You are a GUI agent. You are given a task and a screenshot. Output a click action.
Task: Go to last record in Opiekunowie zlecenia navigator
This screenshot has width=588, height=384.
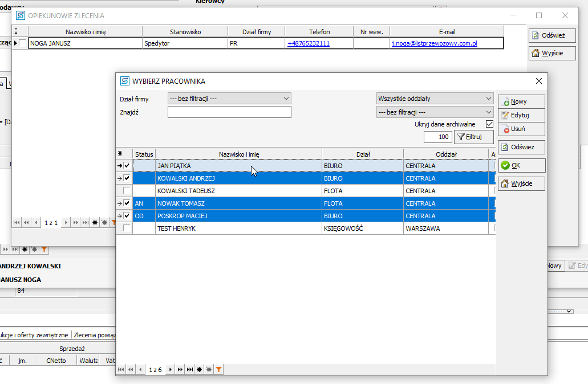pyautogui.click(x=86, y=223)
